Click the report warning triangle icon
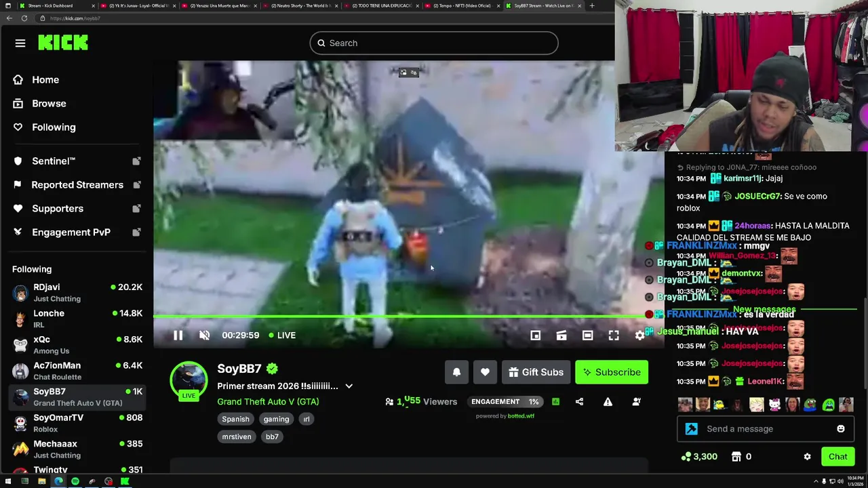This screenshot has height=488, width=868. click(x=608, y=402)
